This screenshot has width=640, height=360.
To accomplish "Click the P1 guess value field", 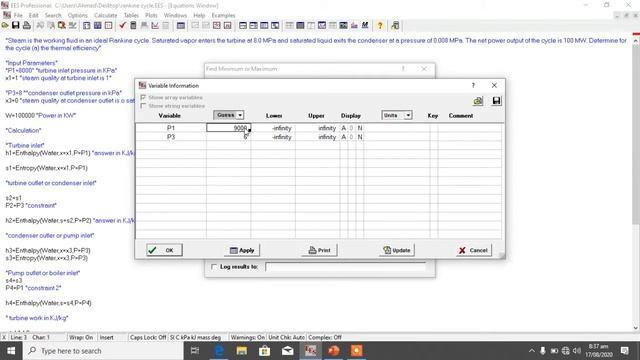I will (x=229, y=128).
